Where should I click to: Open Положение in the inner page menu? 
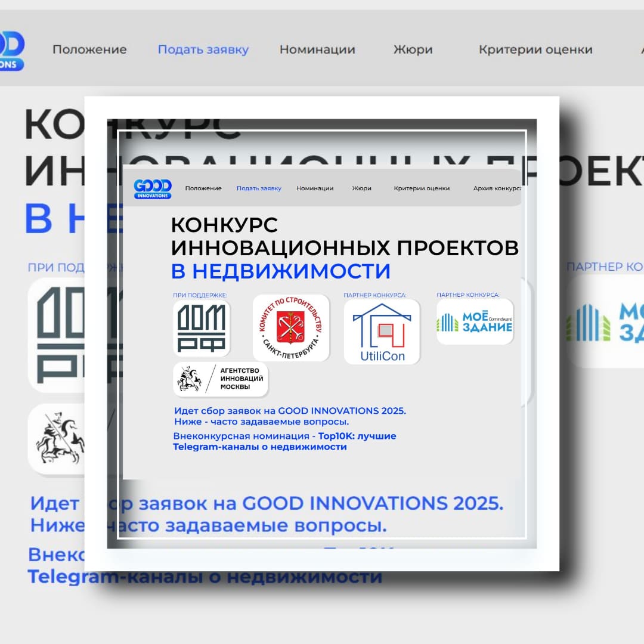(203, 188)
